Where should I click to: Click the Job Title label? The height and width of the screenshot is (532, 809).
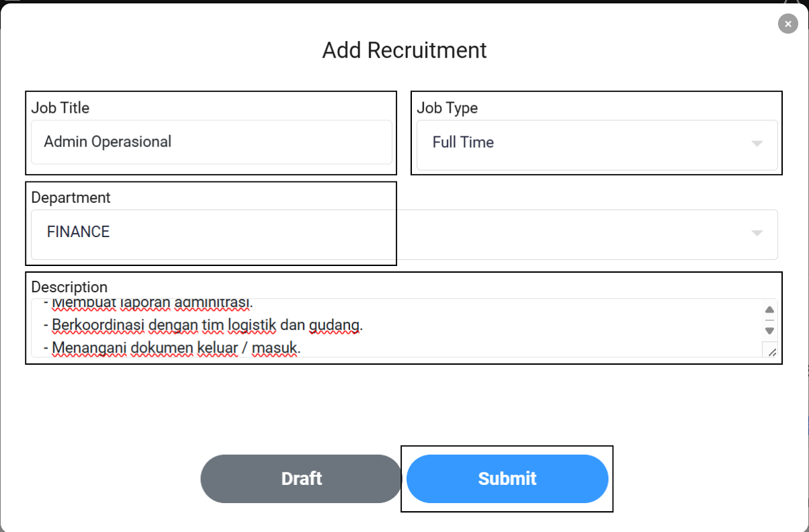tap(59, 107)
